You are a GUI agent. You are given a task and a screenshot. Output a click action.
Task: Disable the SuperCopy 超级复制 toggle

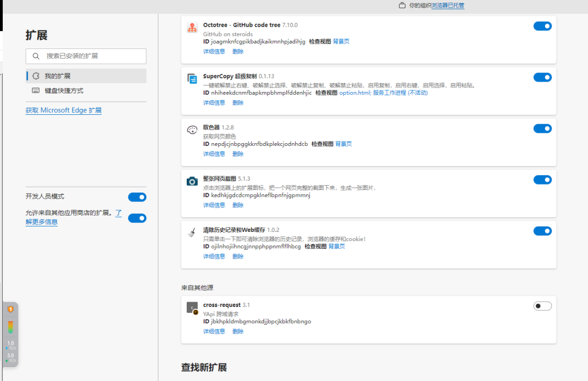point(542,77)
